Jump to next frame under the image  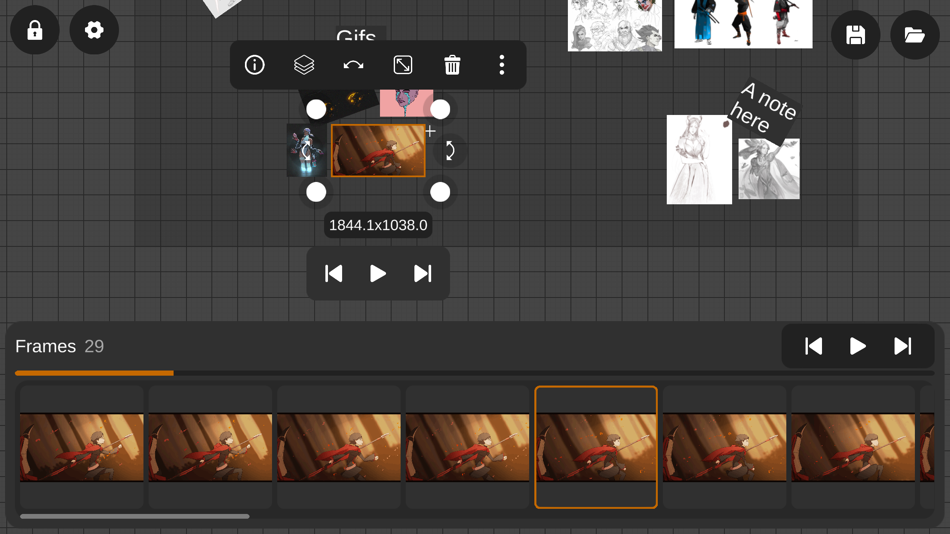[x=422, y=274]
